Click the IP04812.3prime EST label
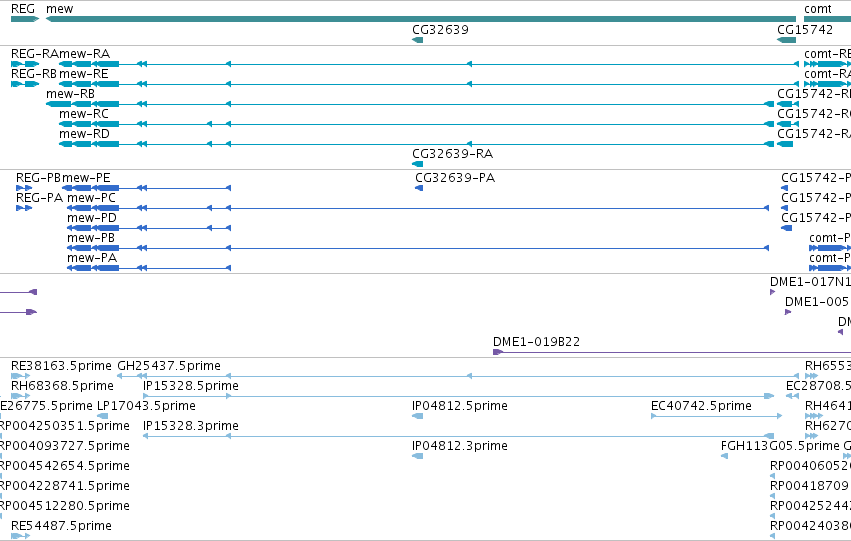This screenshot has height=541, width=851. [x=460, y=446]
